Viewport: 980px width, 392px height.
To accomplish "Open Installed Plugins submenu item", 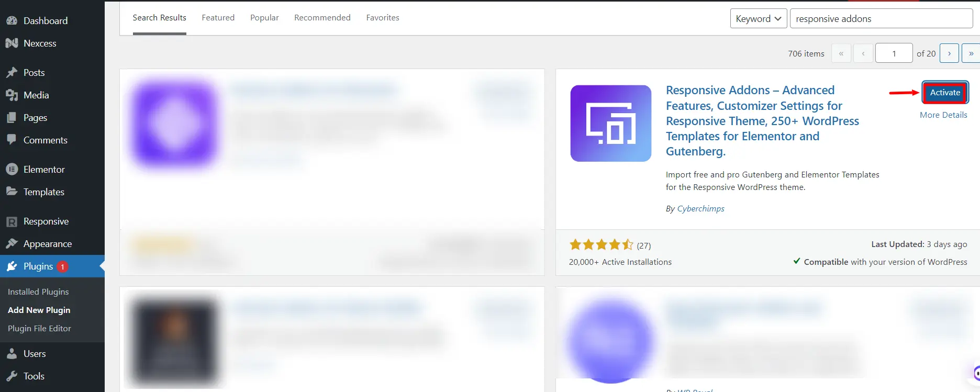I will click(38, 292).
